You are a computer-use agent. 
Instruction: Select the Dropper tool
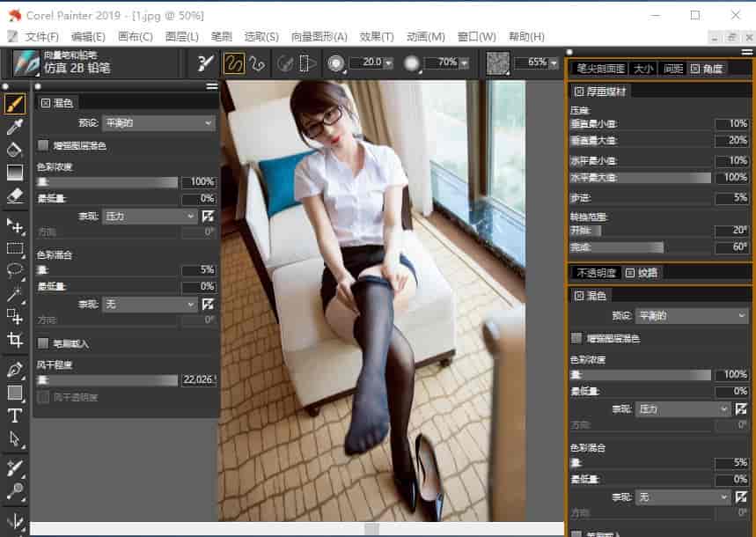[15, 128]
